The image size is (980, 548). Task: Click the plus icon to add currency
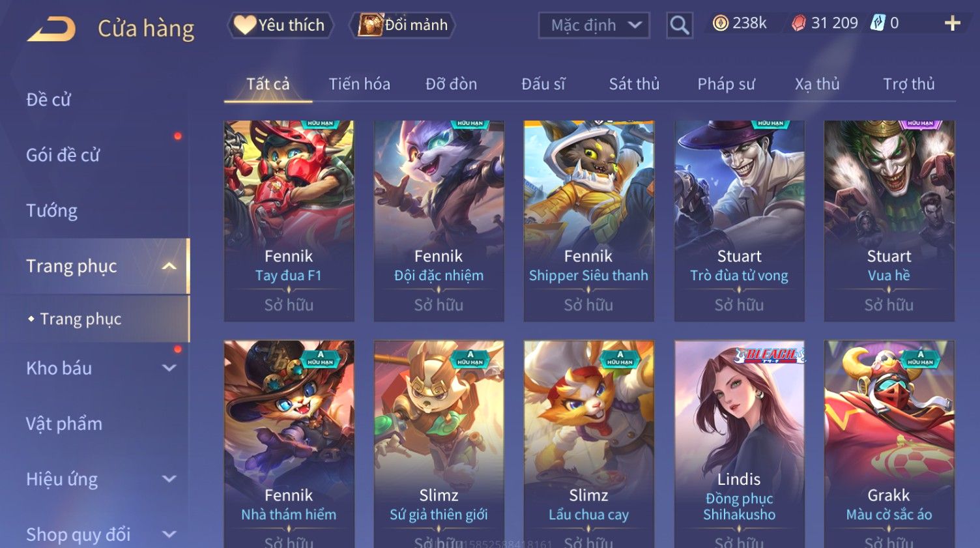click(952, 23)
